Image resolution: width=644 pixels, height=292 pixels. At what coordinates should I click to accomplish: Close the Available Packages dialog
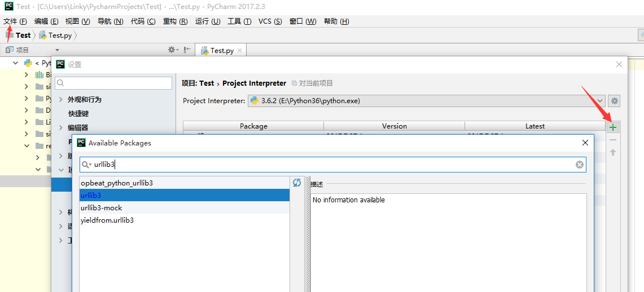coord(585,143)
